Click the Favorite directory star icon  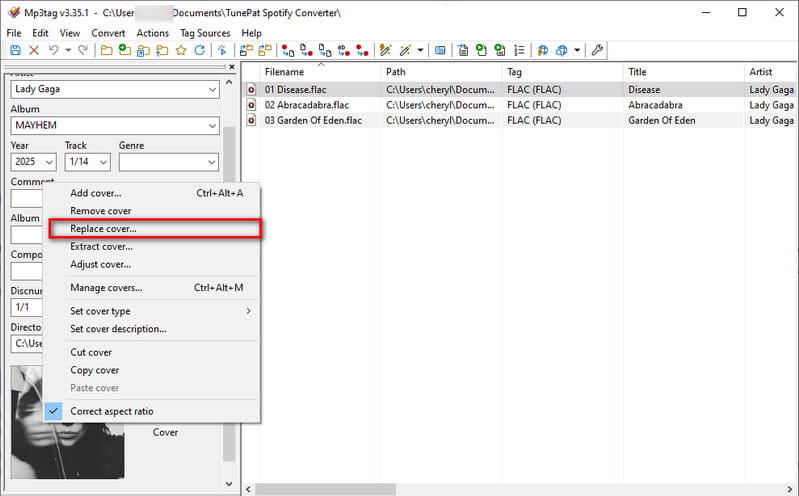click(181, 50)
